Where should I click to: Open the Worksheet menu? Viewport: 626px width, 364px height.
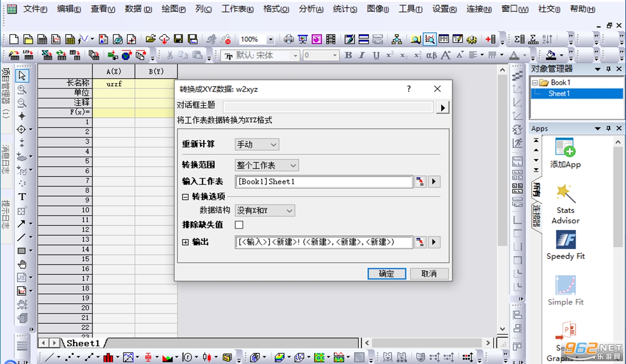(x=237, y=9)
